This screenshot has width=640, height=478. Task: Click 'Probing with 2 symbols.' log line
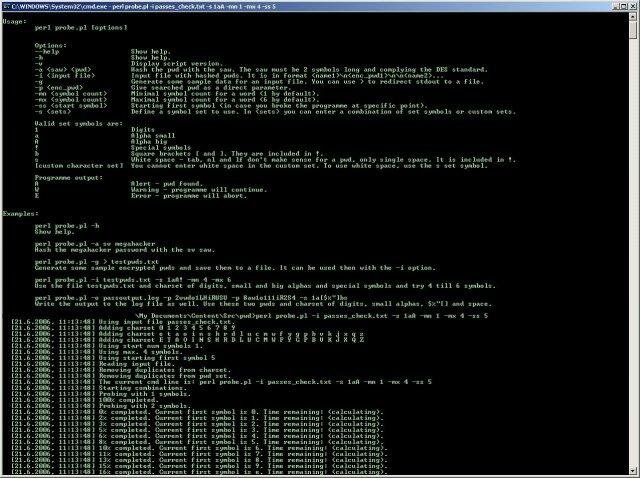click(101, 406)
